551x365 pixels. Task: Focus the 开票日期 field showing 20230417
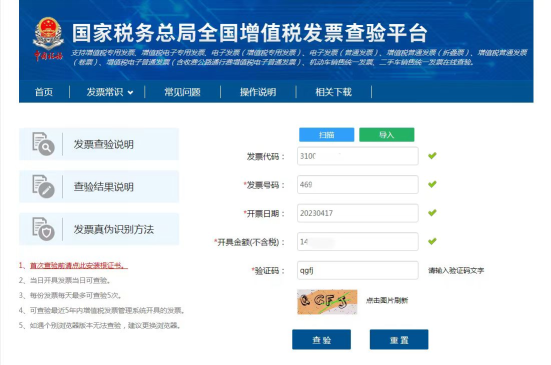click(x=358, y=213)
